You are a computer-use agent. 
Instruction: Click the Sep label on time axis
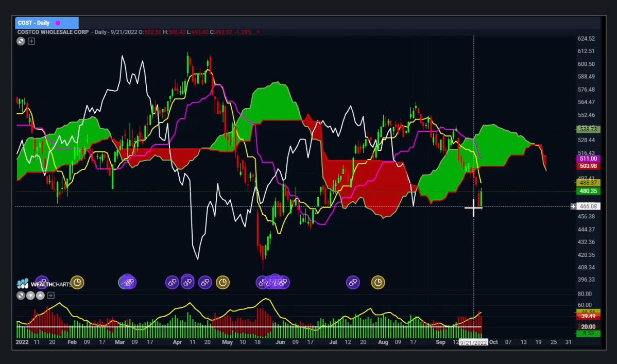[441, 342]
